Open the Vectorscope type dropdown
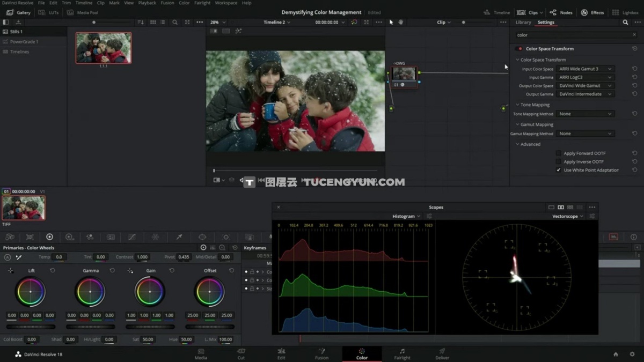Image resolution: width=644 pixels, height=362 pixels. click(568, 216)
